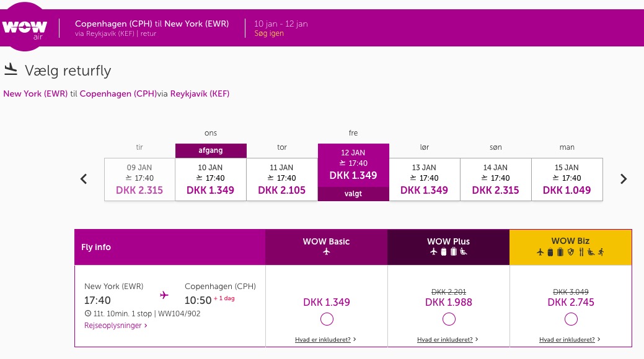
Task: Click the yellow WOW Biz header
Action: tap(570, 247)
